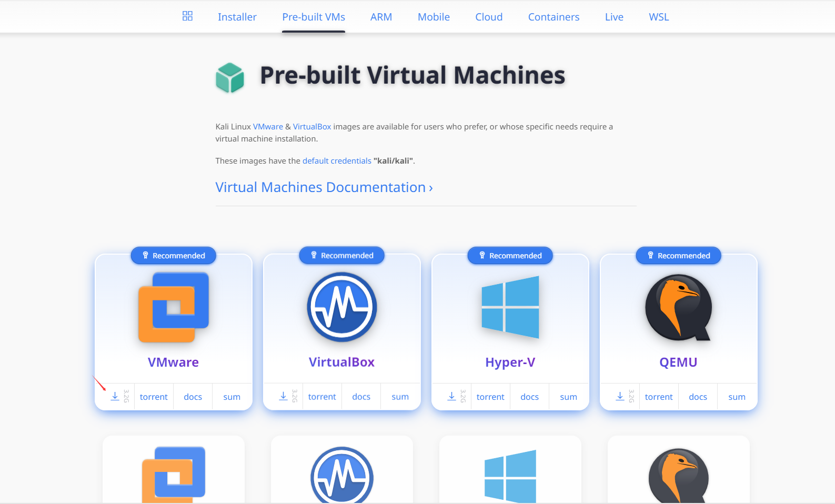Screen dimensions: 835x504
Task: Open the grid overview icon in the navigation bar
Action: [x=187, y=16]
